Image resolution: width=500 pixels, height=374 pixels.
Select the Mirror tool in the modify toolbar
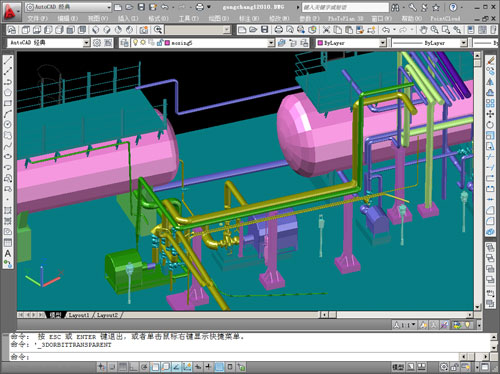(490, 82)
